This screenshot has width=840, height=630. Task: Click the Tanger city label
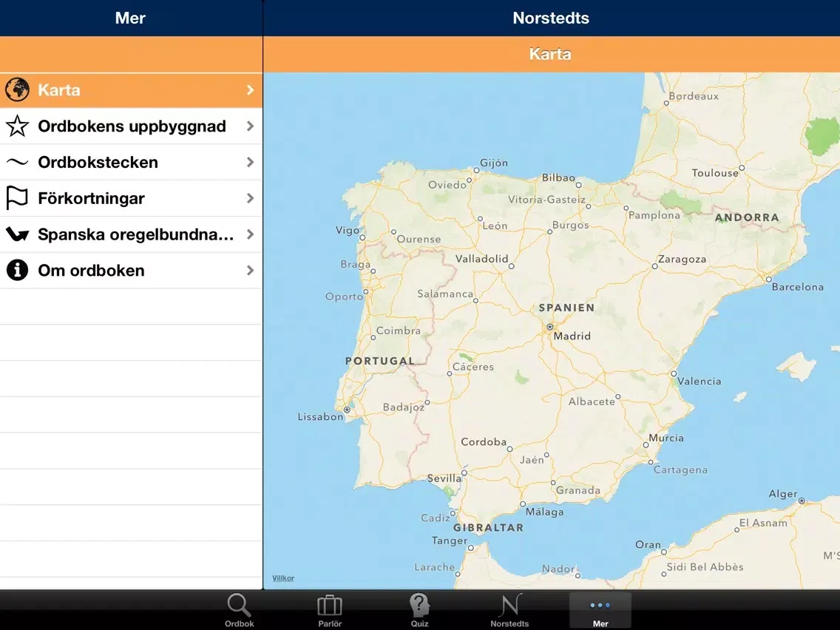(450, 541)
